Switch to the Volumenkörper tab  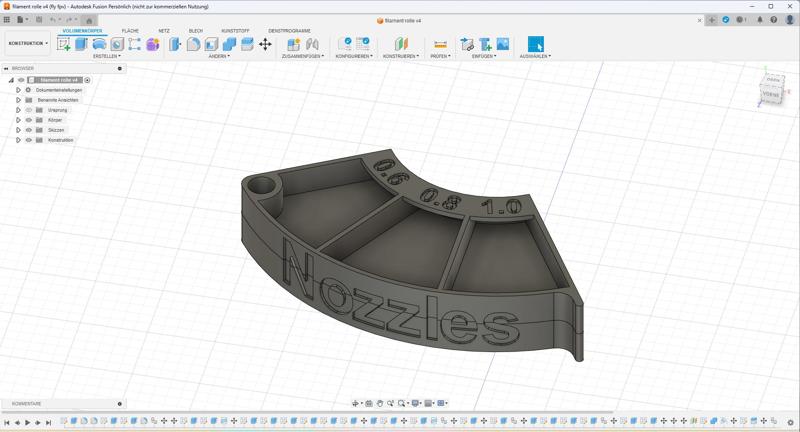click(x=82, y=31)
